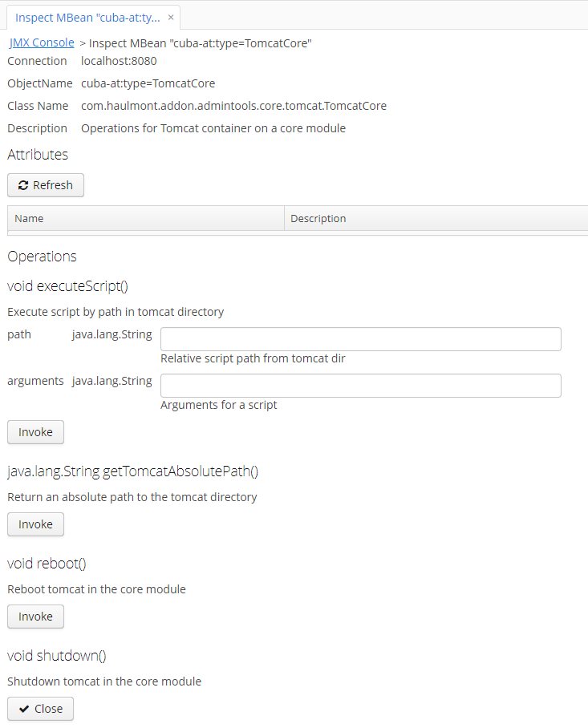Click the Close button at bottom
588x728 pixels.
[40, 709]
